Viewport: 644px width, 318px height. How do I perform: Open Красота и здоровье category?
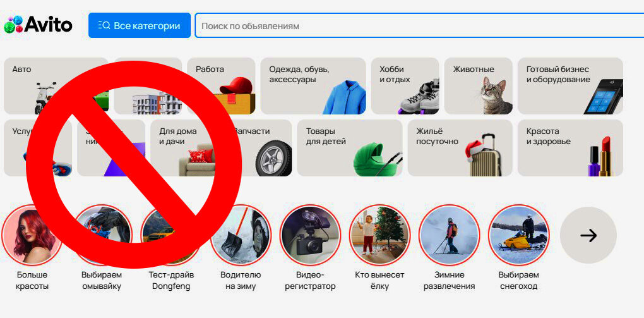[570, 148]
